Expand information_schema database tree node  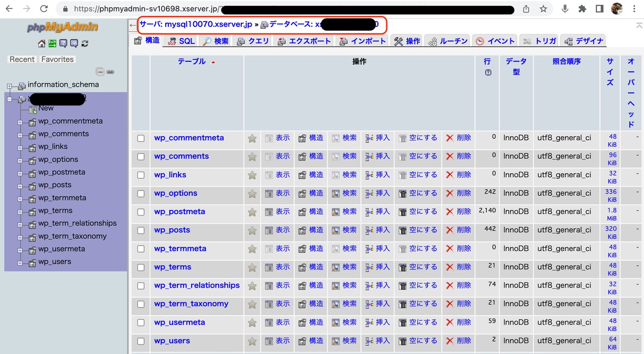coord(10,85)
